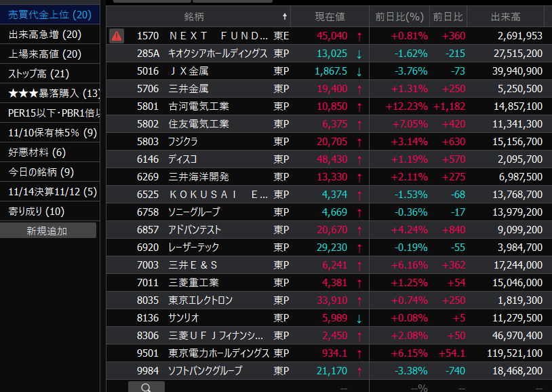Open the 好悪材料 (6) list
The height and width of the screenshot is (392, 552).
click(37, 153)
